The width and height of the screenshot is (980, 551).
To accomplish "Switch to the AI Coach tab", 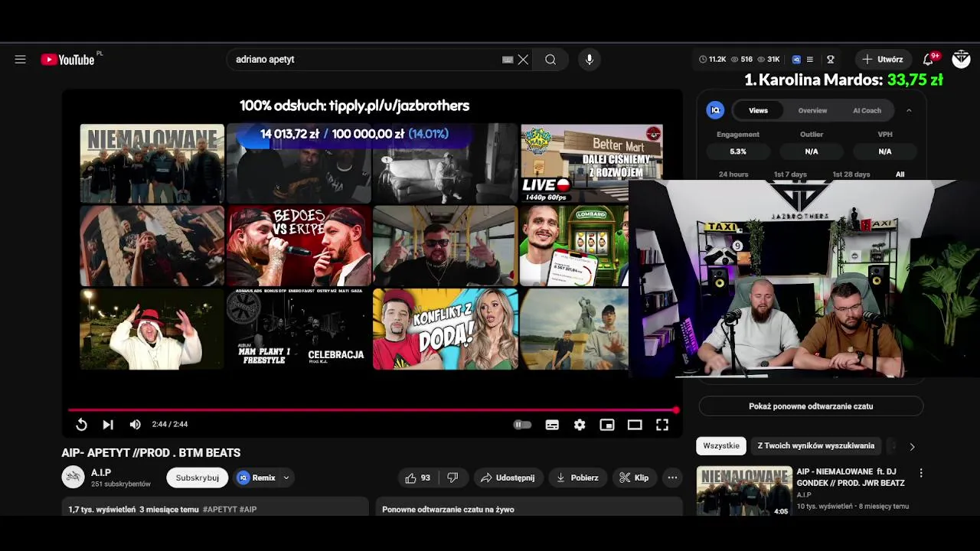I will [867, 110].
